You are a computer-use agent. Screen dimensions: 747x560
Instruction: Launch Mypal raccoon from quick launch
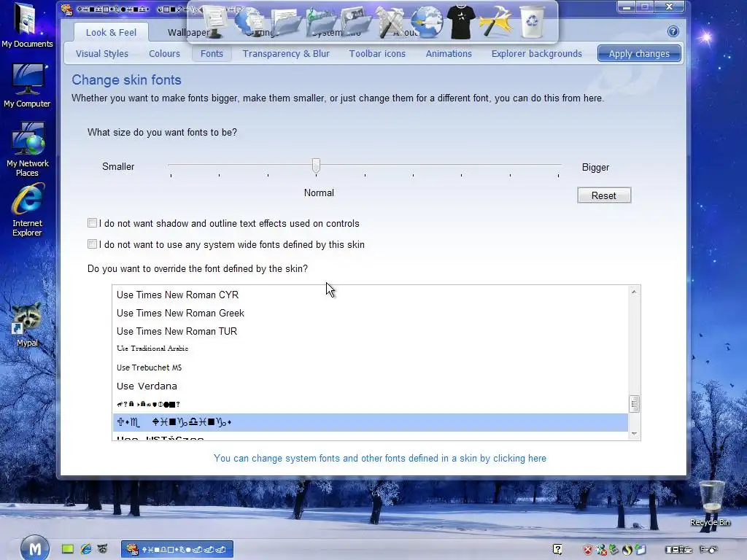coord(102,549)
